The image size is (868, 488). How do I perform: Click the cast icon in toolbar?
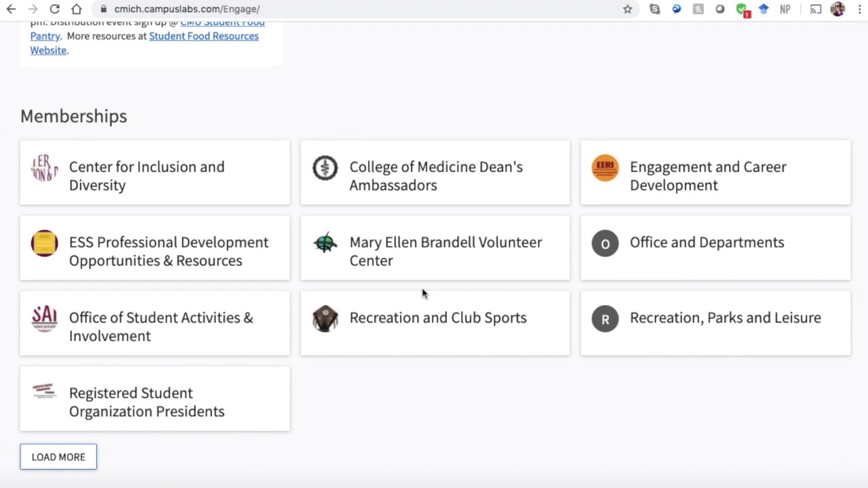click(x=816, y=9)
